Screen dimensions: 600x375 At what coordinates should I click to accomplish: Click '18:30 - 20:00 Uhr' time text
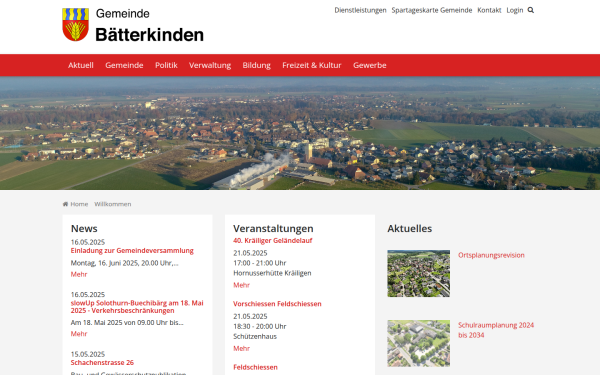pyautogui.click(x=260, y=326)
